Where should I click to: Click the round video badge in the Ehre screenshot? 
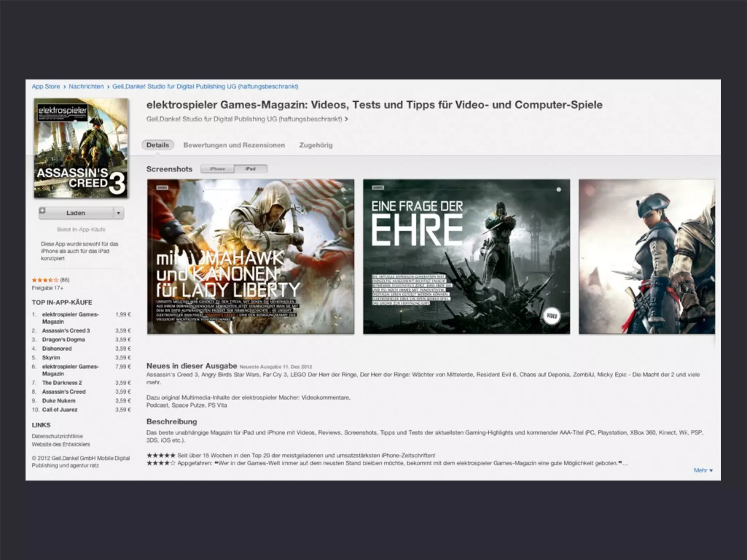pyautogui.click(x=551, y=316)
